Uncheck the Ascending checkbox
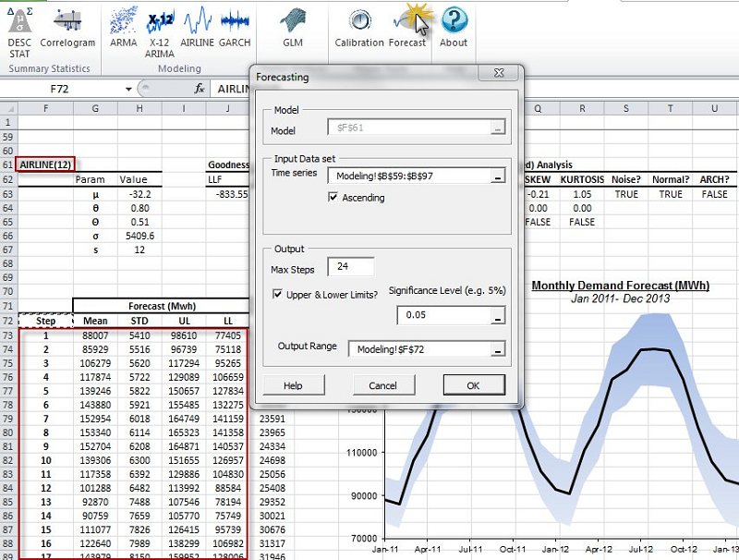Viewport: 739px width, 560px height. point(334,198)
